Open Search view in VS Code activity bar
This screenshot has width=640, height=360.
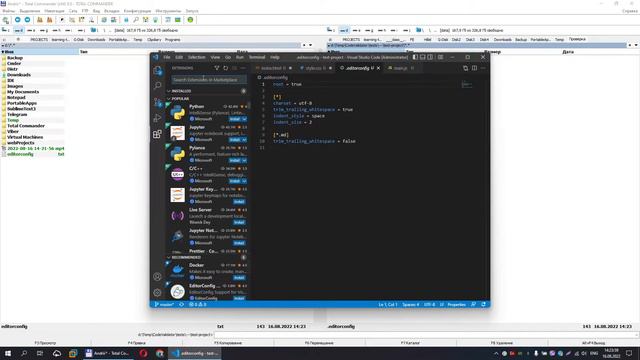tap(158, 86)
